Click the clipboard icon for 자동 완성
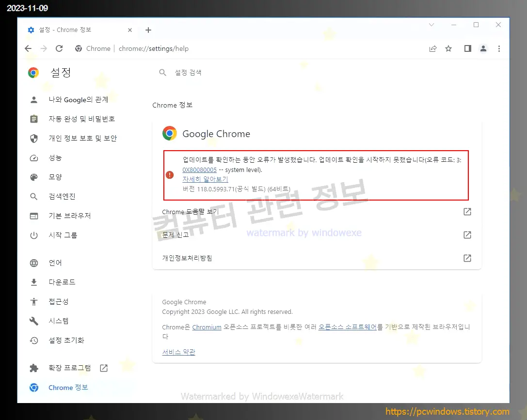Viewport: 527px width, 420px height. point(34,119)
